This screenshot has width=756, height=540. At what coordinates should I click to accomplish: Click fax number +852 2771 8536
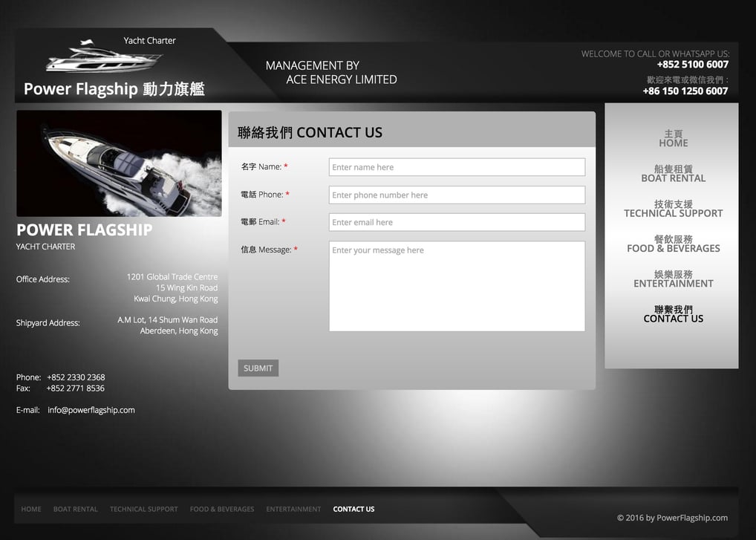(x=75, y=388)
